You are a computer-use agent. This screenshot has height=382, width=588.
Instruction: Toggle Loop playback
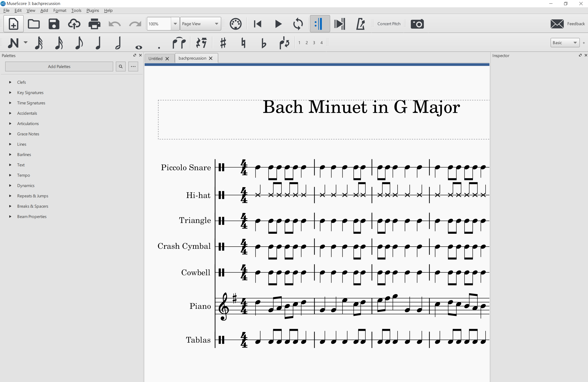(x=298, y=24)
